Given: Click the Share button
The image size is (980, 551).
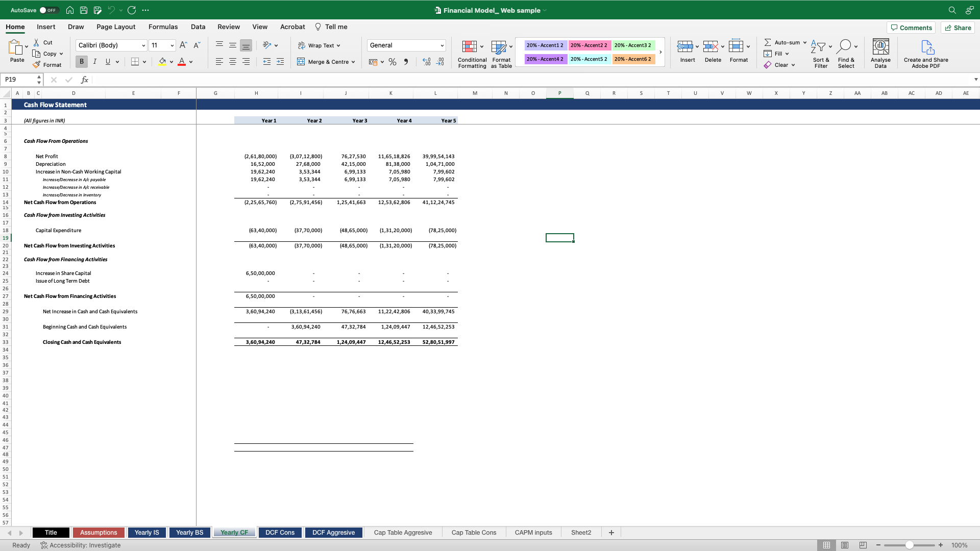Looking at the screenshot, I should [958, 28].
